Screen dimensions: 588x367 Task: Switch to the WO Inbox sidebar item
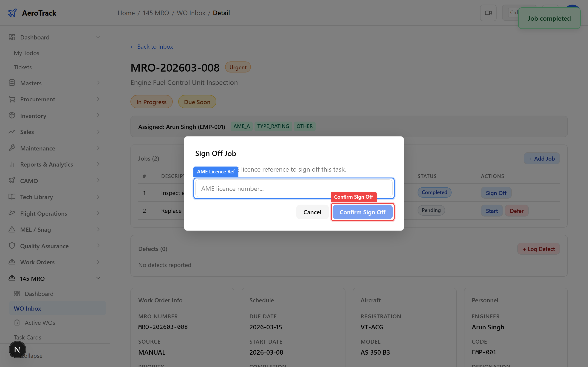[28, 308]
